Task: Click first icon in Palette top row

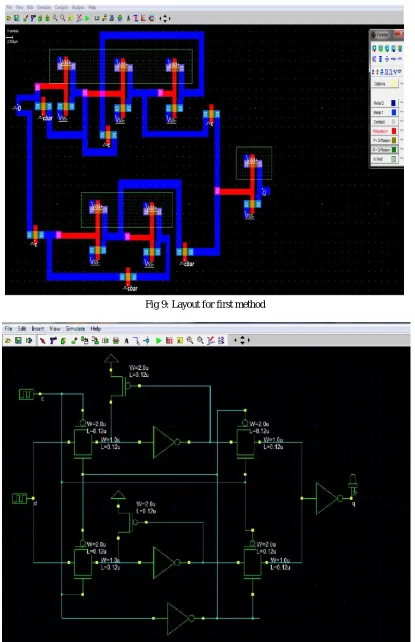Action: [374, 48]
